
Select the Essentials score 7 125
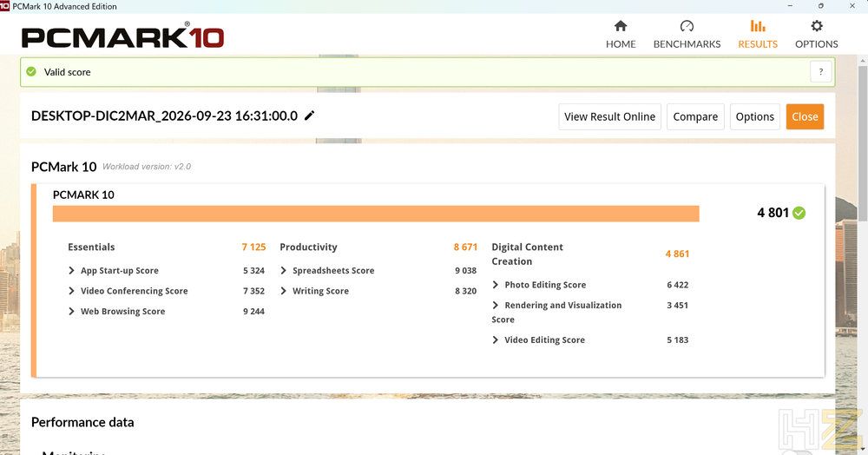(x=253, y=247)
